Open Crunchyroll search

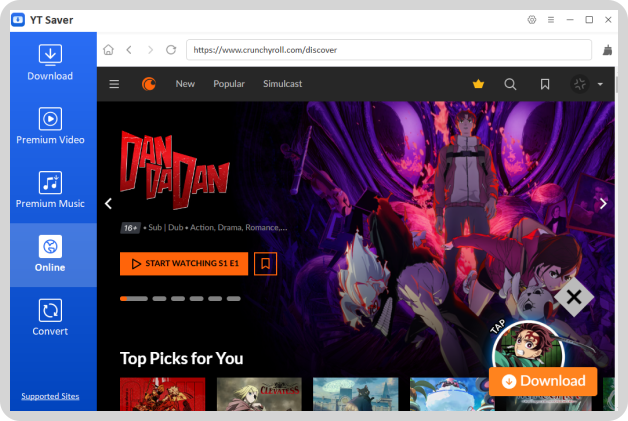[x=510, y=84]
